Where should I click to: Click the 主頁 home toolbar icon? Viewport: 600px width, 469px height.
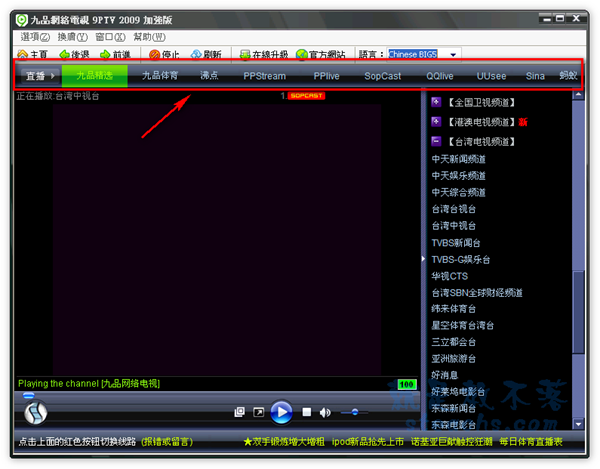click(22, 54)
